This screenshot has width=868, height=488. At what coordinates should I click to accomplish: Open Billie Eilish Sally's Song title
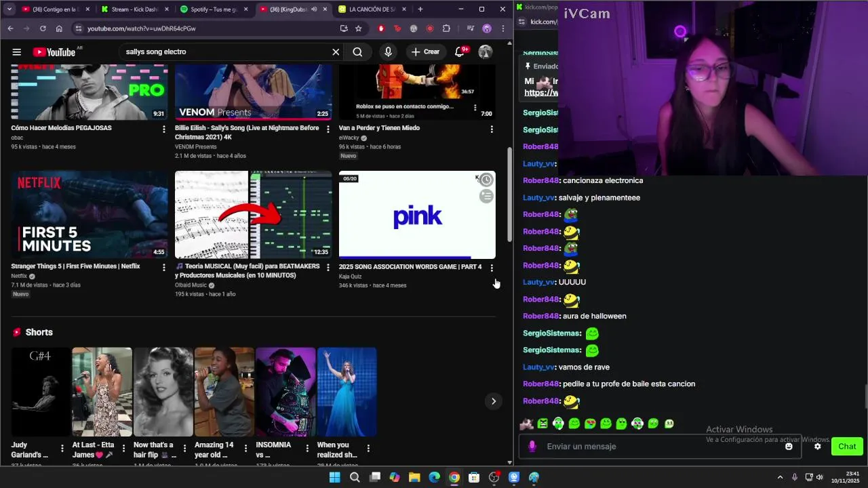click(x=247, y=132)
